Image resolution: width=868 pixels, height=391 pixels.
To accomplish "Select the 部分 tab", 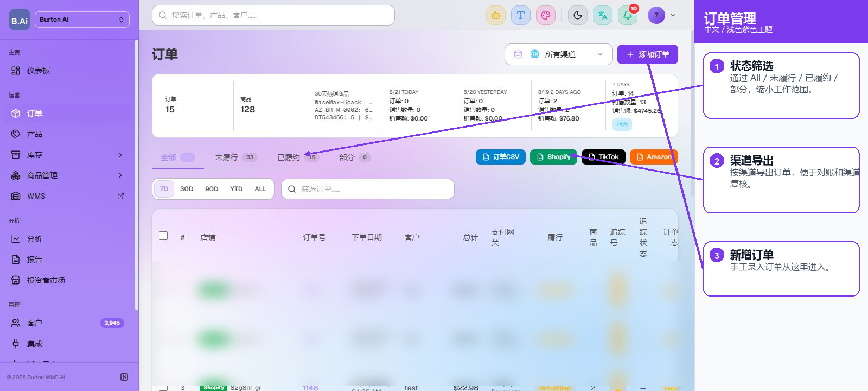I will [355, 157].
